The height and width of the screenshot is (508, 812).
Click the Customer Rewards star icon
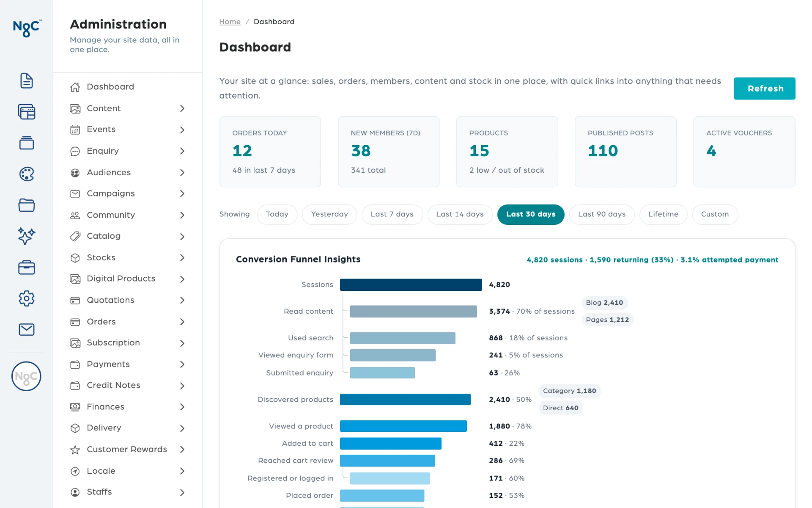[75, 450]
